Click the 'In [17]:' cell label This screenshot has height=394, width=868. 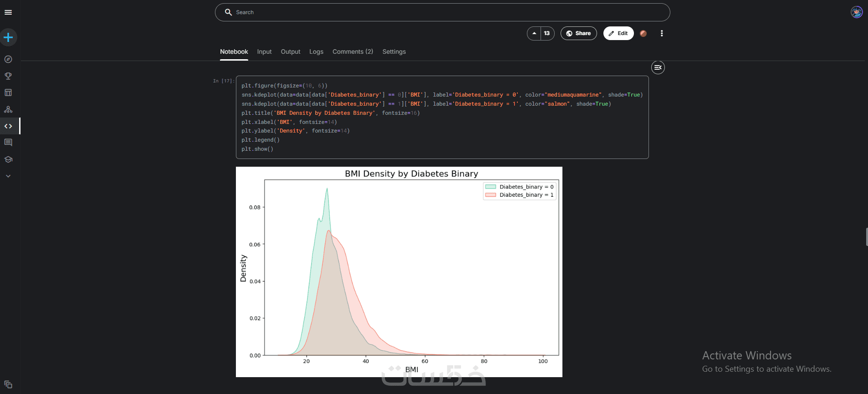tap(224, 81)
